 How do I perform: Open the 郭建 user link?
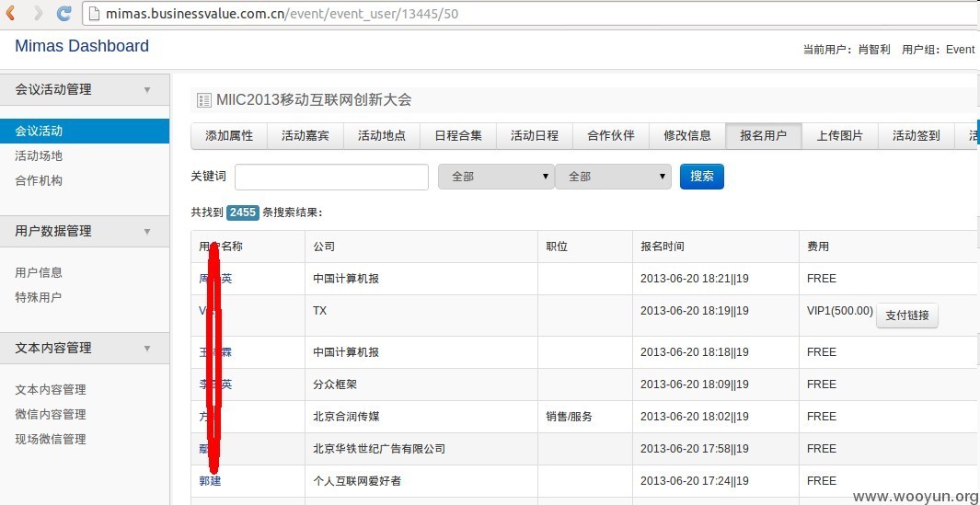tap(210, 481)
